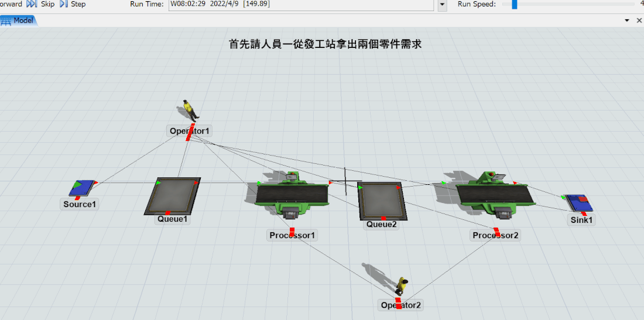Click the Step simulation icon

coord(64,4)
